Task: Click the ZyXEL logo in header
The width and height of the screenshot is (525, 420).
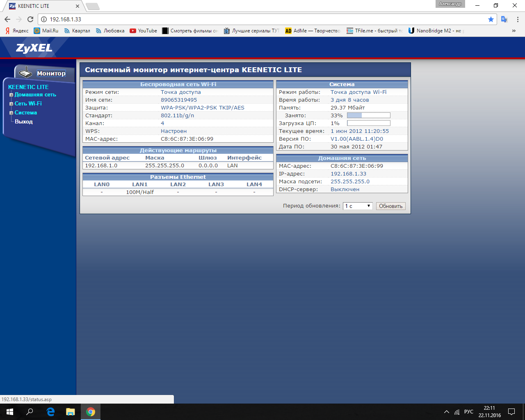Action: (34, 48)
